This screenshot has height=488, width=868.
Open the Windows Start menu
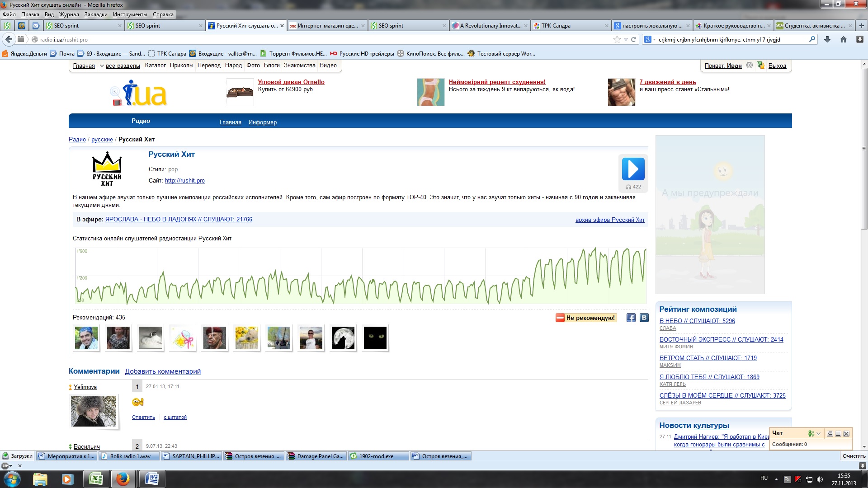coord(12,479)
